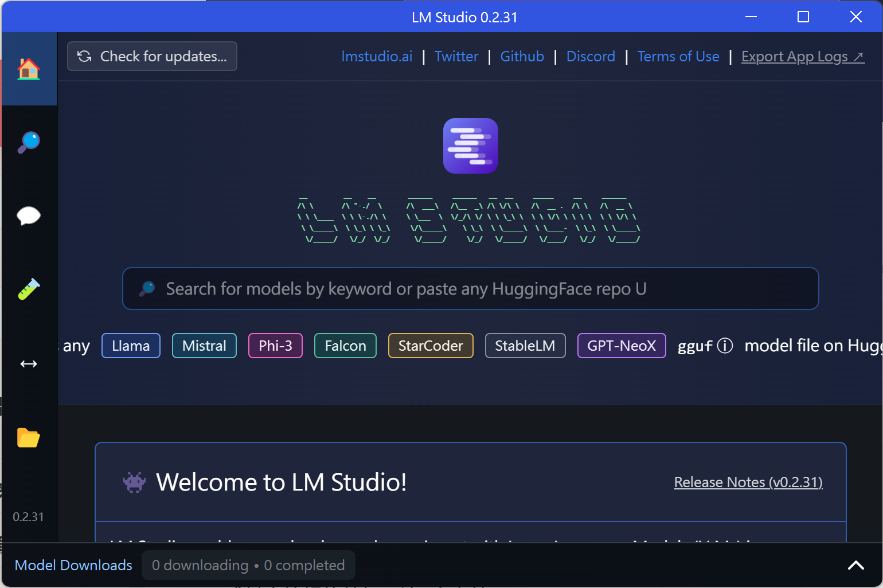Click the space invader icon beside Welcome
This screenshot has width=883, height=588.
click(134, 482)
